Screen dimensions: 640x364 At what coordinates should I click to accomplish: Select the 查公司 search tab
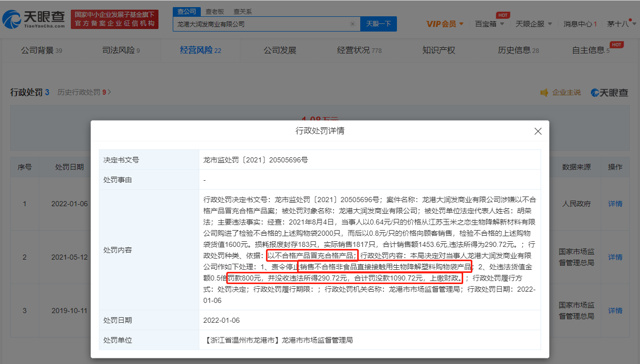(186, 11)
